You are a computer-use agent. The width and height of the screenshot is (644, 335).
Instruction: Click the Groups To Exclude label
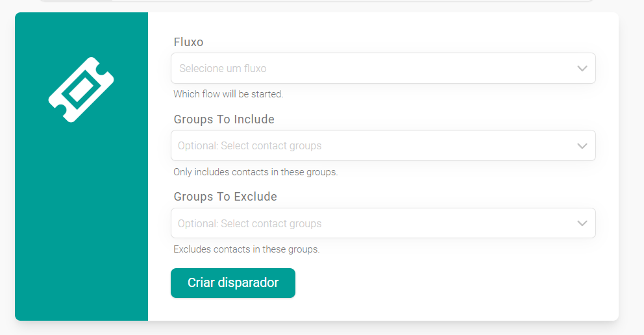(x=225, y=197)
